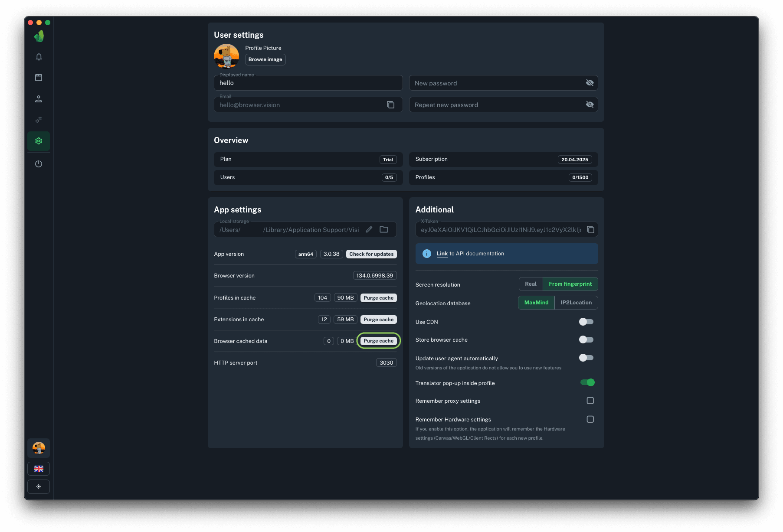Open the language selector flag
Screen dimensions: 783x532
click(39, 469)
